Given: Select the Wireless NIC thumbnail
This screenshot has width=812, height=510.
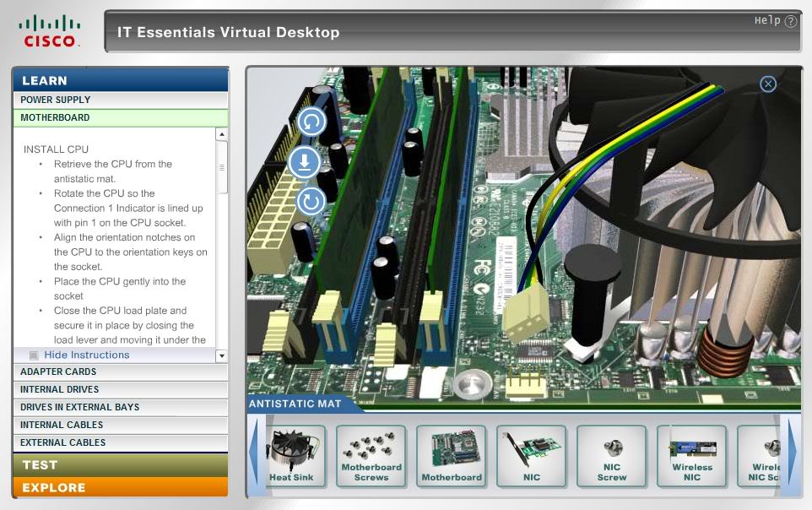Looking at the screenshot, I should [692, 456].
